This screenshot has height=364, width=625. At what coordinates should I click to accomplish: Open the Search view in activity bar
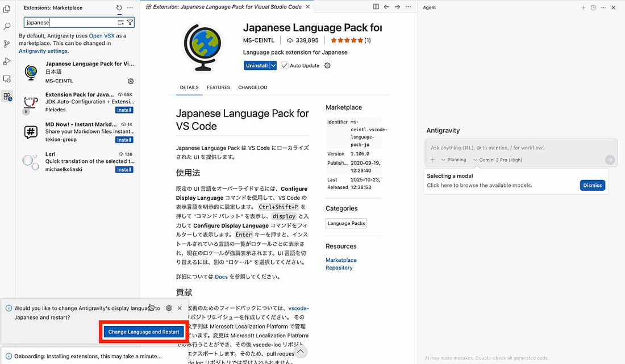pos(7,26)
